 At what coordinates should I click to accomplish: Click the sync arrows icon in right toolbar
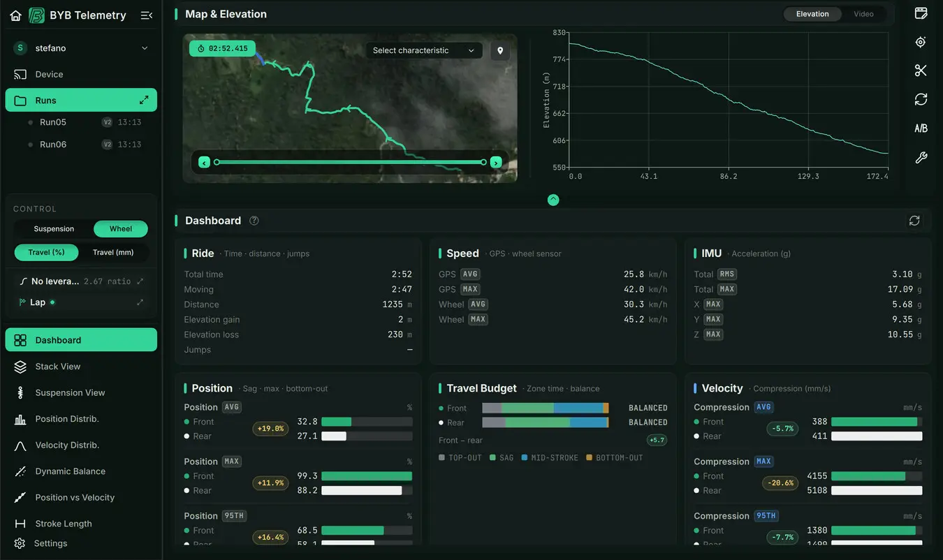coord(921,100)
